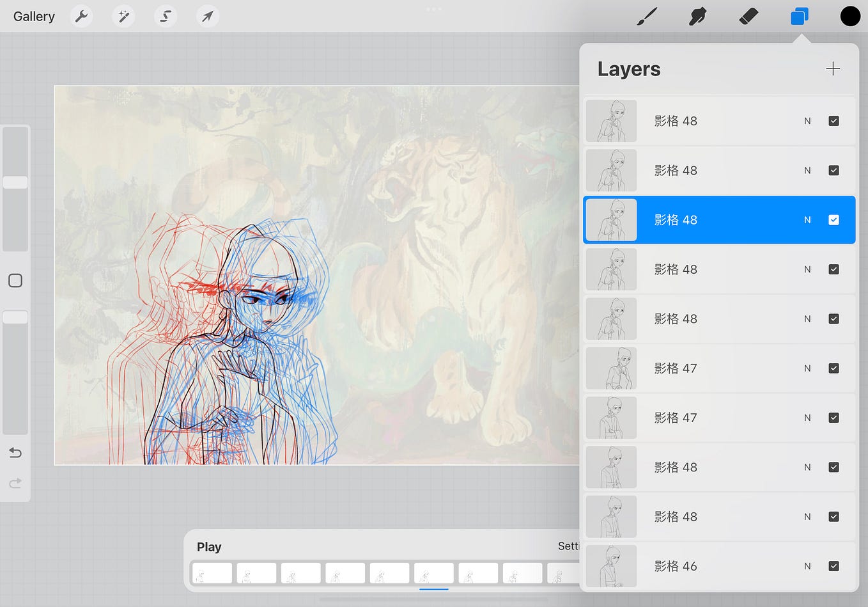Toggle visibility of the topmost 影格 48 layer
868x607 pixels.
pyautogui.click(x=834, y=121)
